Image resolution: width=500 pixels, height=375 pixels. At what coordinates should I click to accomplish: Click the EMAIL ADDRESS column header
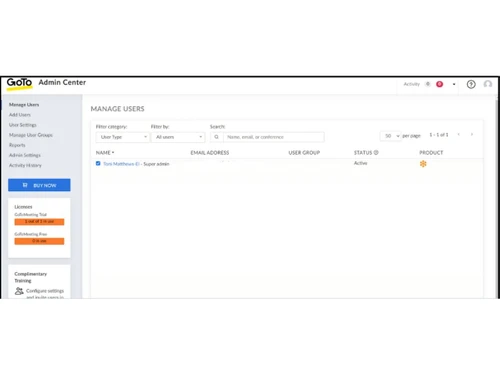210,152
